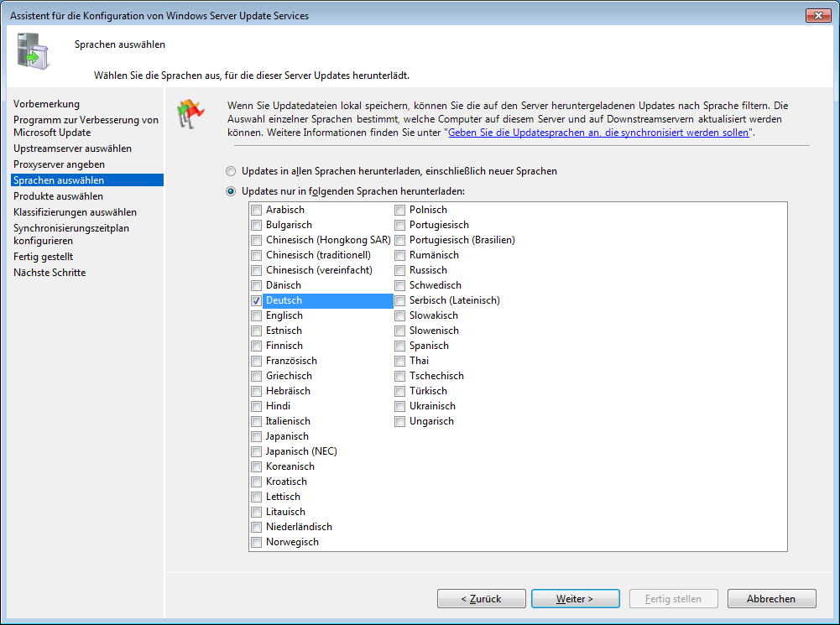Check the Serbisch (Lateinisch) checkbox
Viewport: 840px width, 625px height.
pos(399,300)
